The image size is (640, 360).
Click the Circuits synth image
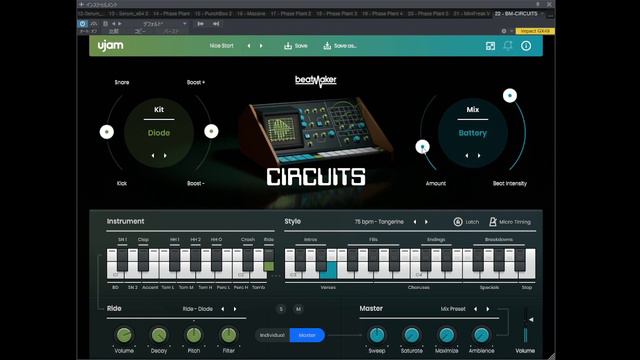pos(316,131)
